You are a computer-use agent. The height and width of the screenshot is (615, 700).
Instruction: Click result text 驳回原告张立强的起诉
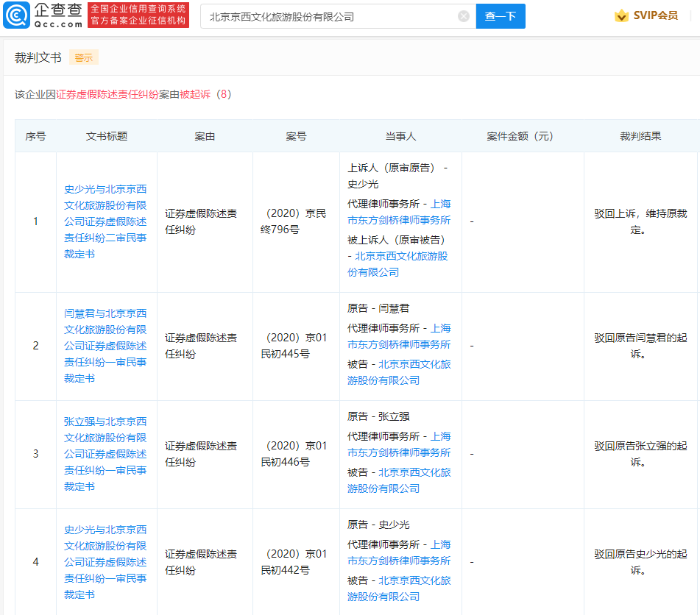[640, 454]
